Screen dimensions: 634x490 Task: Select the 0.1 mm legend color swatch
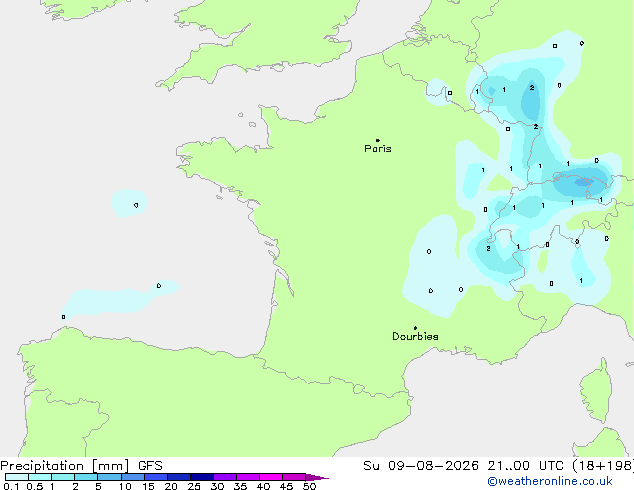tap(17, 477)
